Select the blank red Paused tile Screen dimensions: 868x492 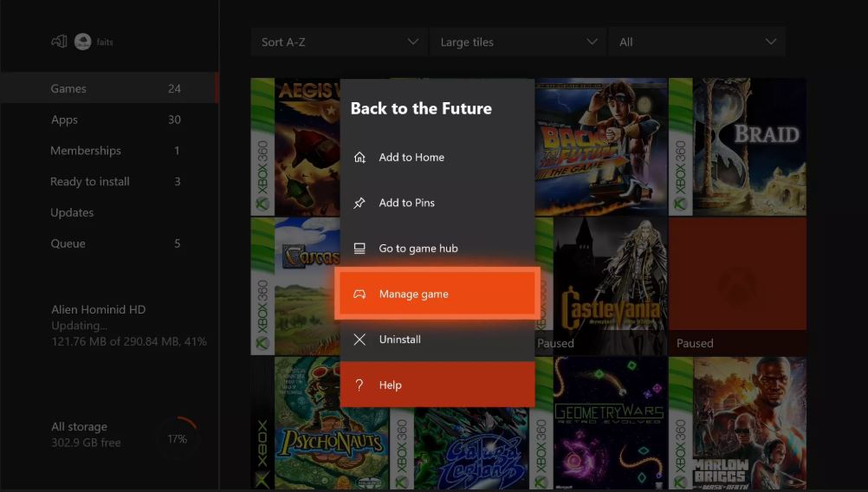pyautogui.click(x=737, y=286)
